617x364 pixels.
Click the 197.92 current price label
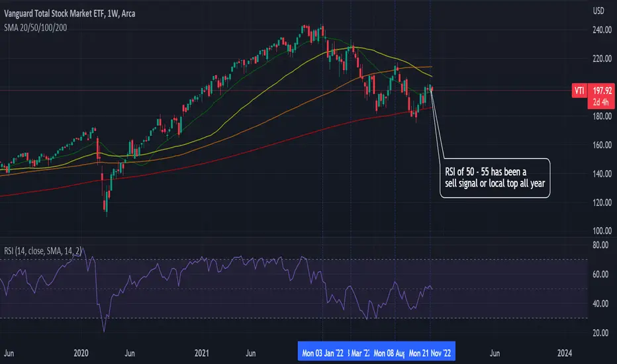pyautogui.click(x=602, y=91)
